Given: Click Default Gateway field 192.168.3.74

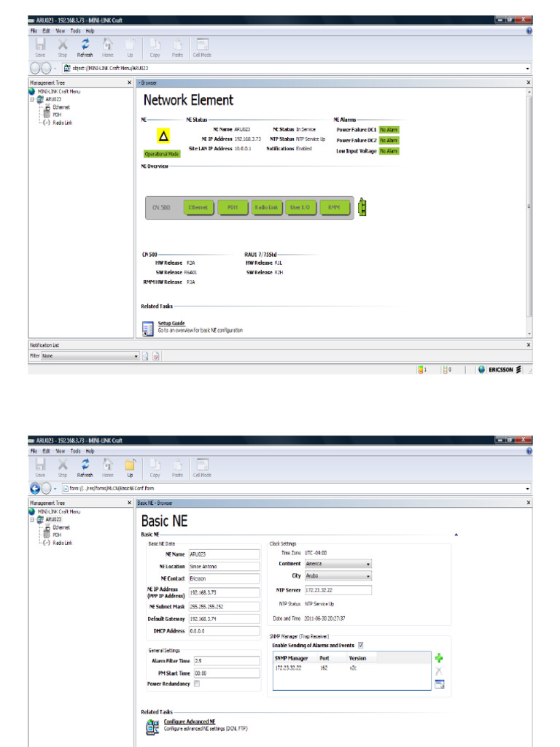Looking at the screenshot, I should point(225,619).
